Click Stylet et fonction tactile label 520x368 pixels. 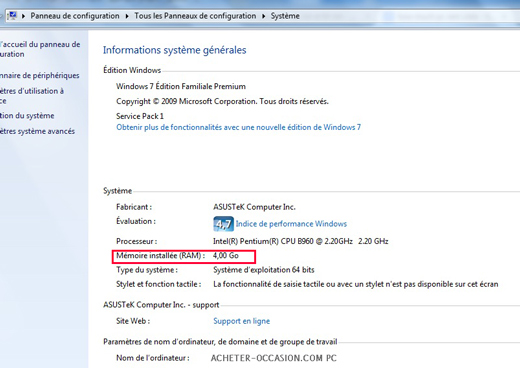(x=159, y=284)
